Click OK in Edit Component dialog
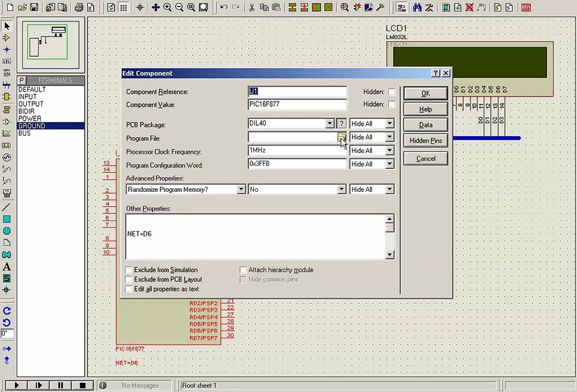Screen dimensions: 577x392 pyautogui.click(x=426, y=94)
